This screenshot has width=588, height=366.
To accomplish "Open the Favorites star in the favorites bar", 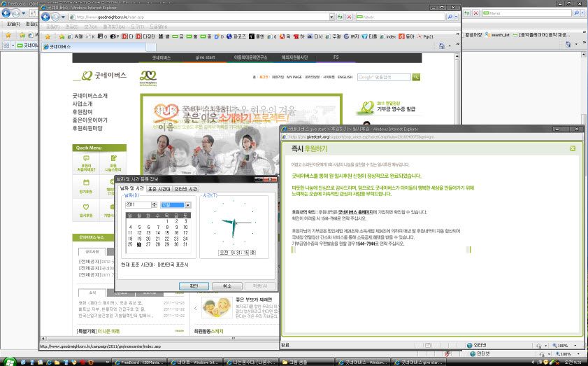I will pyautogui.click(x=48, y=36).
